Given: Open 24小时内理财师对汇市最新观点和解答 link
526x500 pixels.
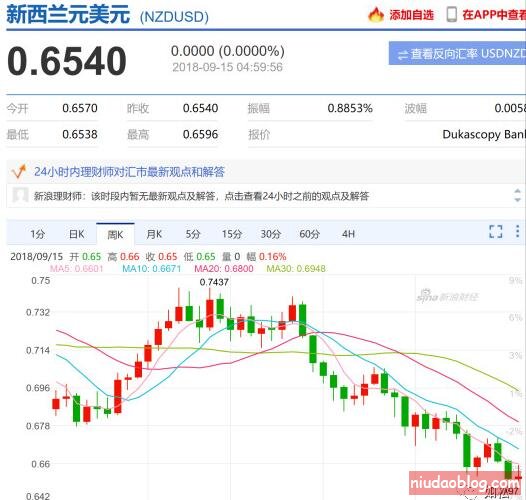Looking at the screenshot, I should 129,172.
